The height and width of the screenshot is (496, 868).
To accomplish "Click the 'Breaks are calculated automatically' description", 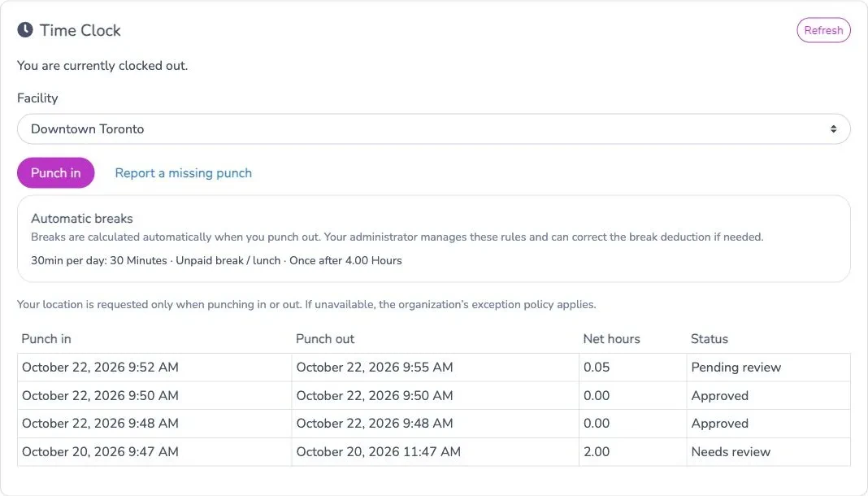I will point(397,237).
